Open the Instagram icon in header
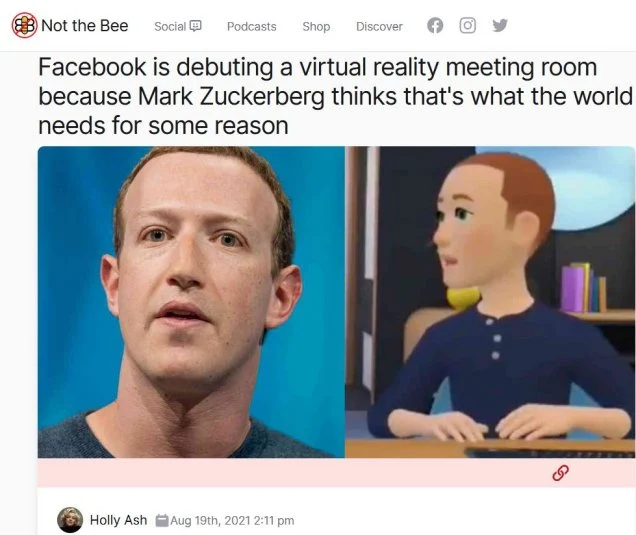This screenshot has height=535, width=636. click(x=467, y=26)
